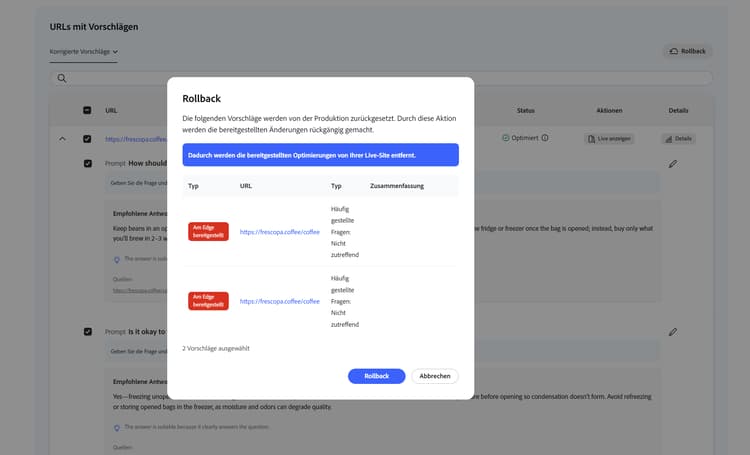Image resolution: width=750 pixels, height=455 pixels.
Task: Uncheck the frescopa.coffee URL row checkbox
Action: tap(87, 139)
